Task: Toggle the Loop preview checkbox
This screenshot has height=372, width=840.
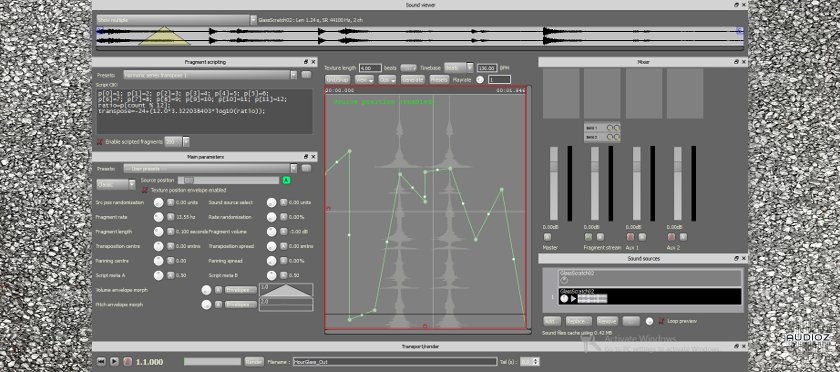Action: 662,321
